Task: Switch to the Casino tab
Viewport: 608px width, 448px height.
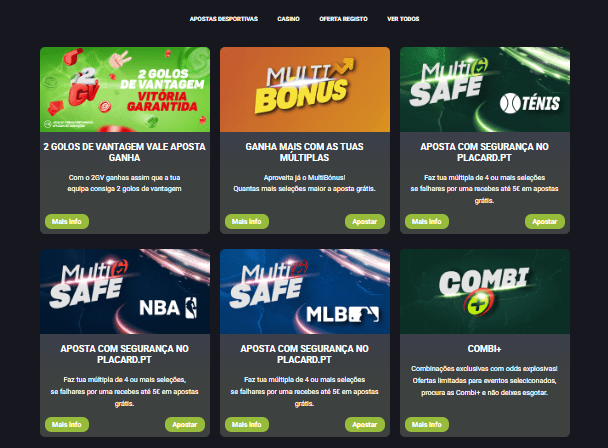Action: [x=288, y=19]
